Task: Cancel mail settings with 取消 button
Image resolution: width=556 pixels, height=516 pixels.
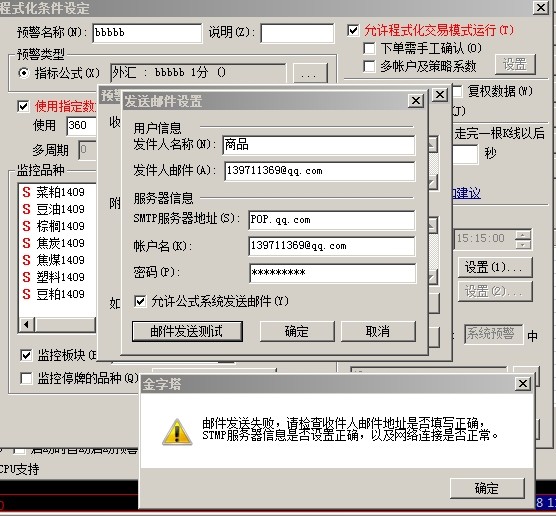Action: [378, 332]
